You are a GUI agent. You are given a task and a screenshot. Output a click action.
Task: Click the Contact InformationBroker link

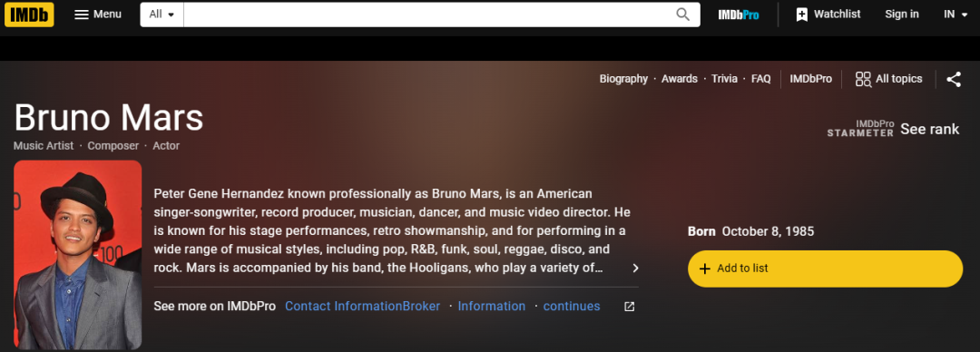[x=362, y=307]
